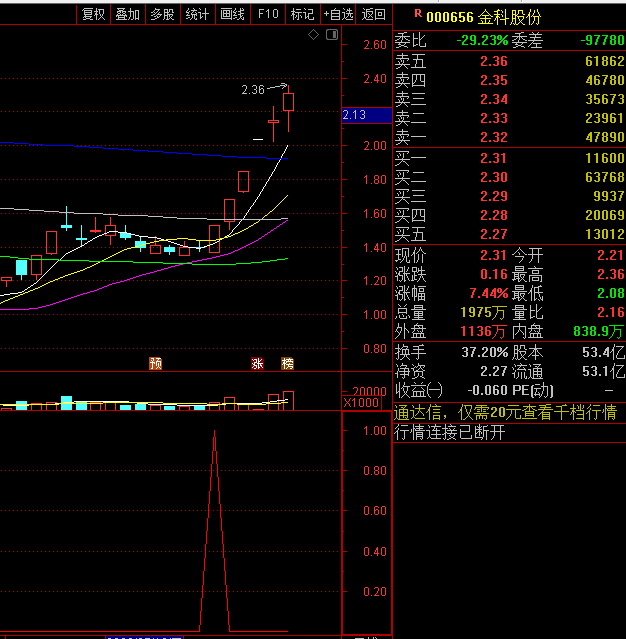Viewport: 626px width, 639px height.
Task: Click the 卖一 volume 47890
Action: pyautogui.click(x=605, y=137)
